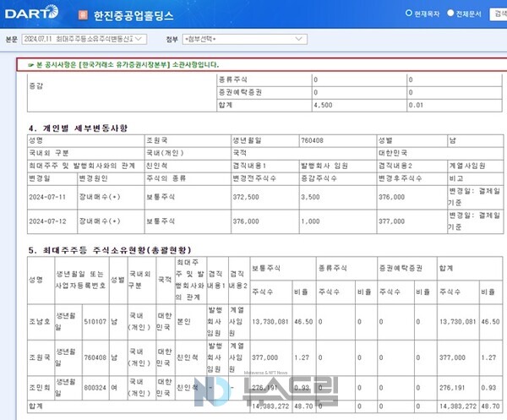507x420 pixels.
Task: Click the 계열사임원 cell beside 겸직내용2
Action: (x=467, y=166)
